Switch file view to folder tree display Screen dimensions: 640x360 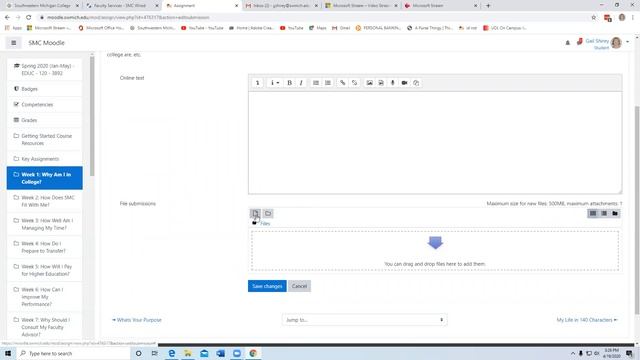click(x=615, y=213)
